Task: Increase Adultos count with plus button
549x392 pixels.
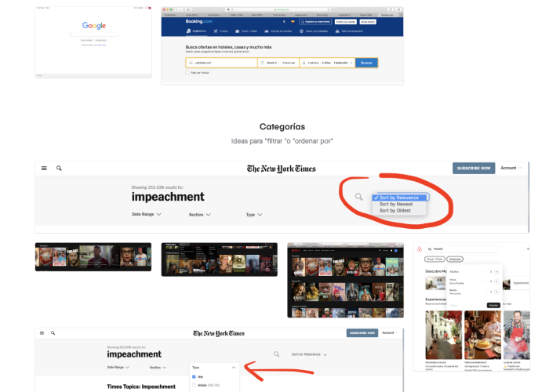Action: pyautogui.click(x=496, y=271)
